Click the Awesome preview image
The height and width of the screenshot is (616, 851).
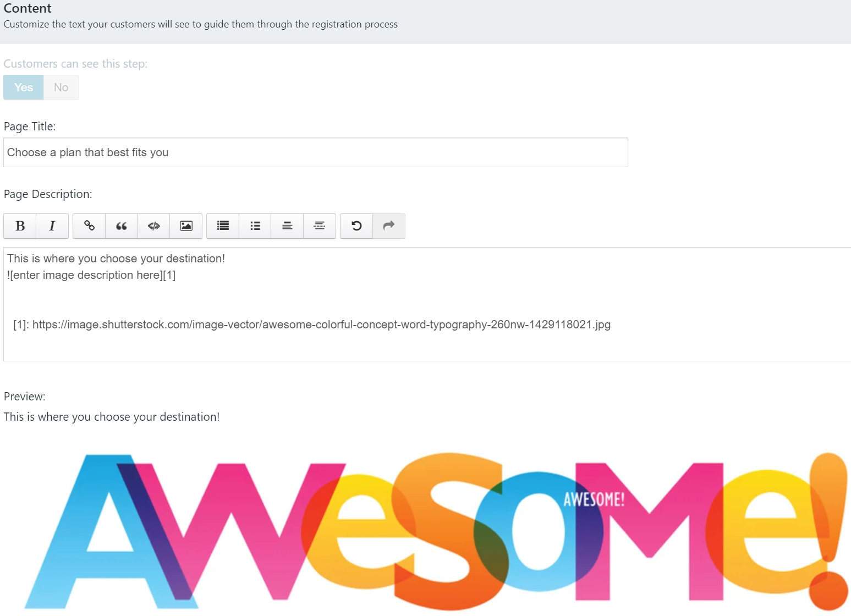click(x=436, y=531)
